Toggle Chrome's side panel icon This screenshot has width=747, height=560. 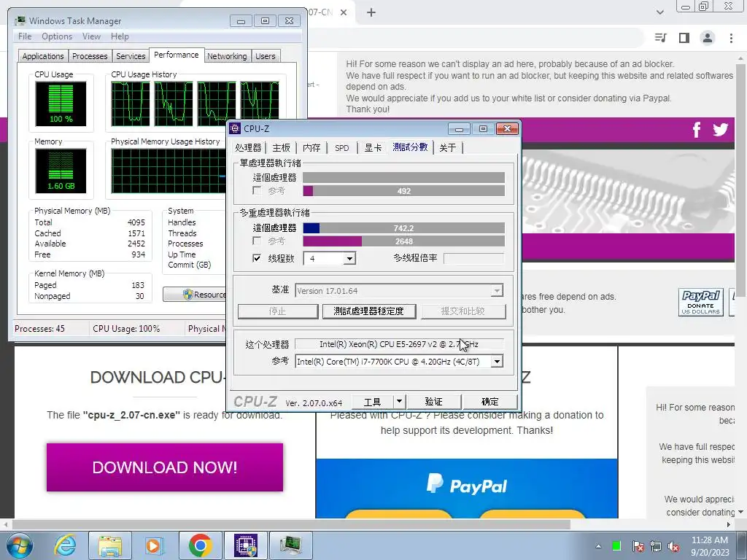click(684, 38)
